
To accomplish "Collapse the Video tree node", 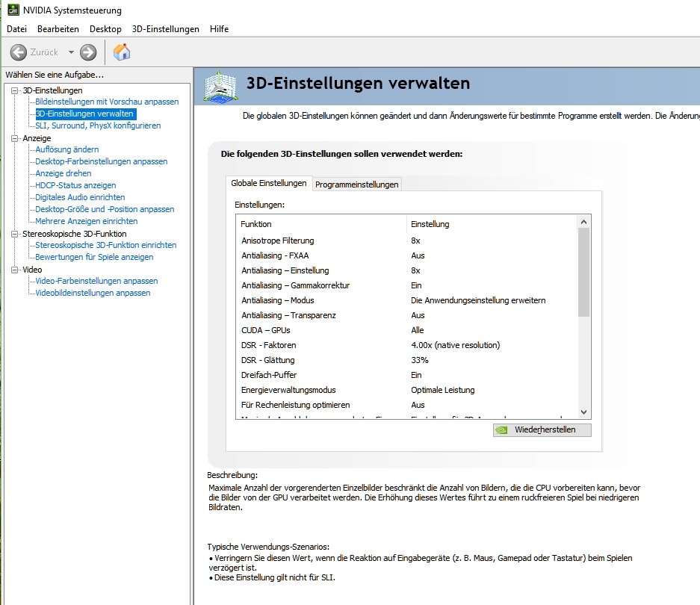I will click(15, 270).
